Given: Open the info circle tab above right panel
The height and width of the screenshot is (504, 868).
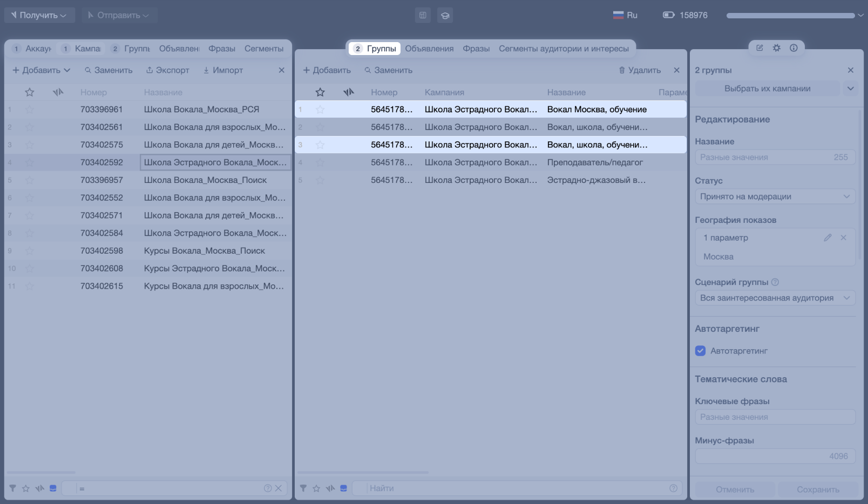Looking at the screenshot, I should (794, 47).
